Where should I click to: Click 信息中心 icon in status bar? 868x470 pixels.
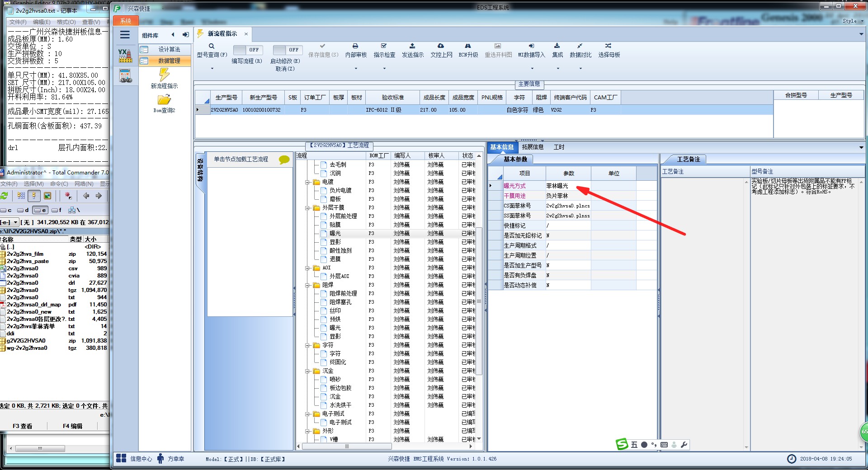[121, 458]
